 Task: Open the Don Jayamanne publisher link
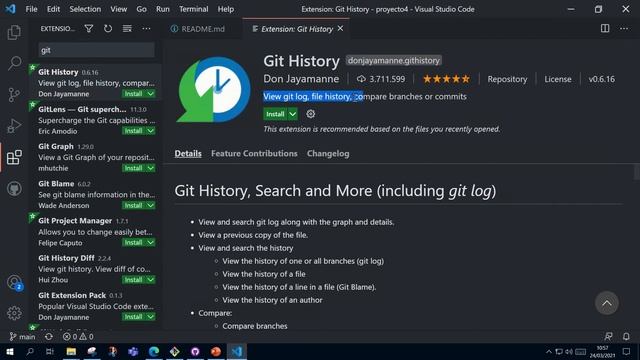pos(301,79)
